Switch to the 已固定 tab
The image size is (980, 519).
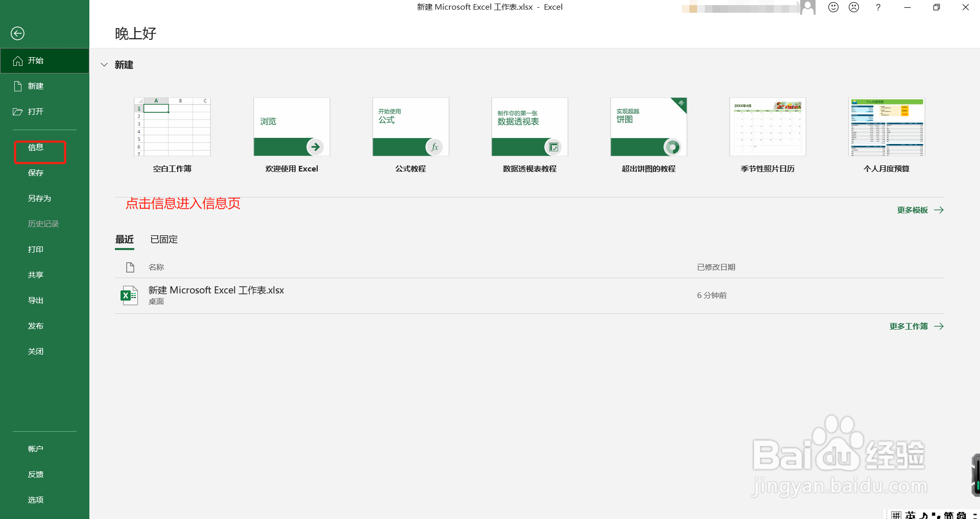(164, 239)
